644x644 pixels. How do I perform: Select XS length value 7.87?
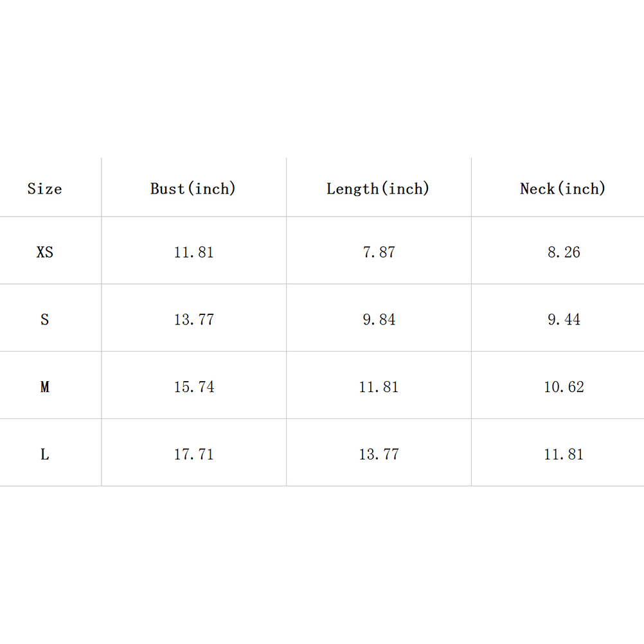(379, 252)
